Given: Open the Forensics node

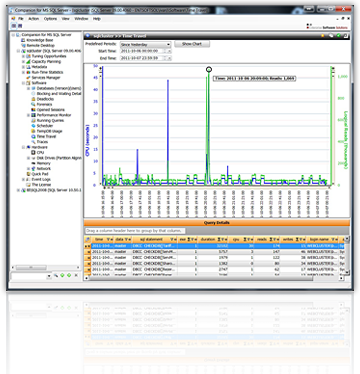Looking at the screenshot, I should pos(44,104).
